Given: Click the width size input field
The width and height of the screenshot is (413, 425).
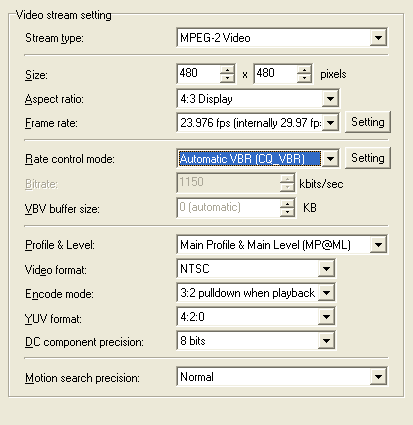Looking at the screenshot, I should [199, 74].
